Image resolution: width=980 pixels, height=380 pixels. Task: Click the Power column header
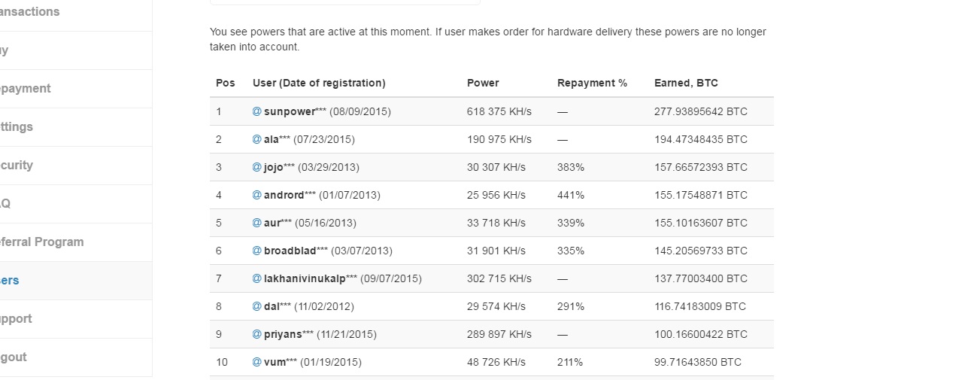coord(483,83)
